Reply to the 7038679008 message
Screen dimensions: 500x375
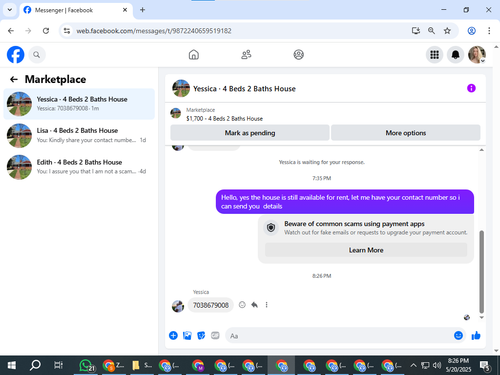coord(254,305)
